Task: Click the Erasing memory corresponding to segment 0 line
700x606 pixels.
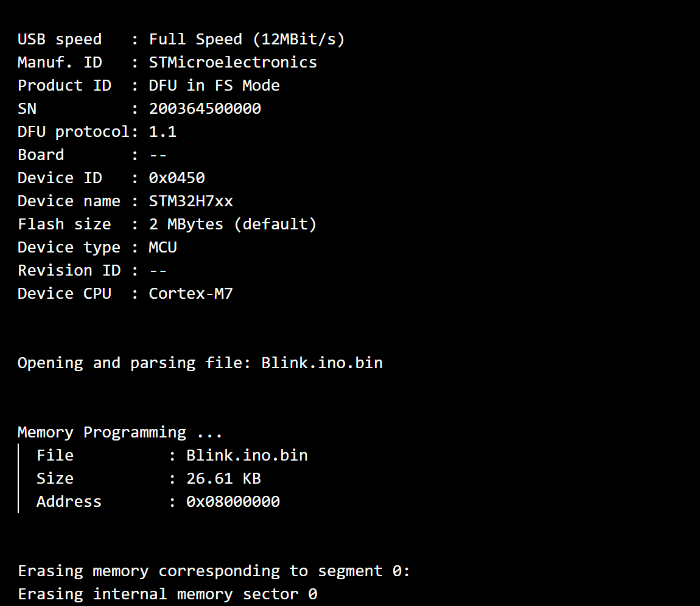Action: [x=214, y=571]
